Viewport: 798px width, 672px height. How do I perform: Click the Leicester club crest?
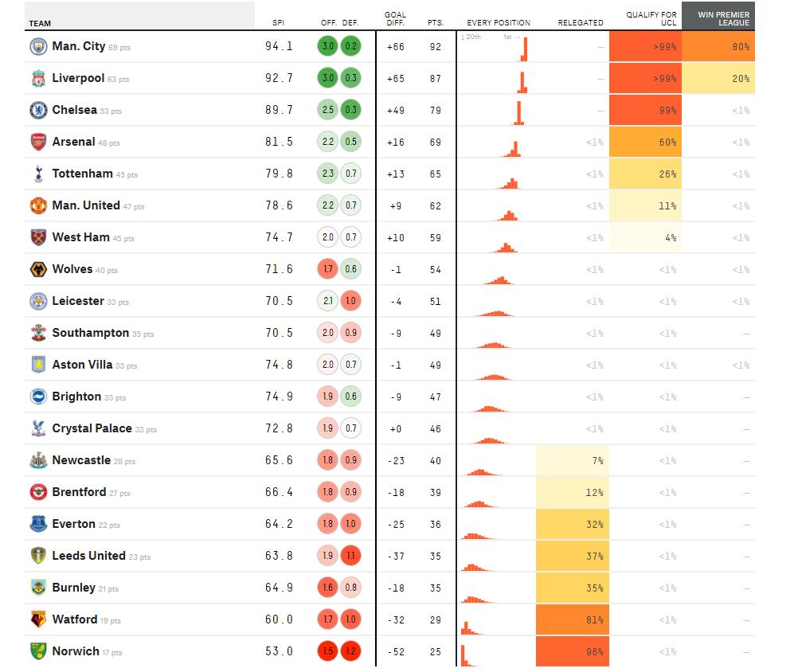tap(38, 302)
